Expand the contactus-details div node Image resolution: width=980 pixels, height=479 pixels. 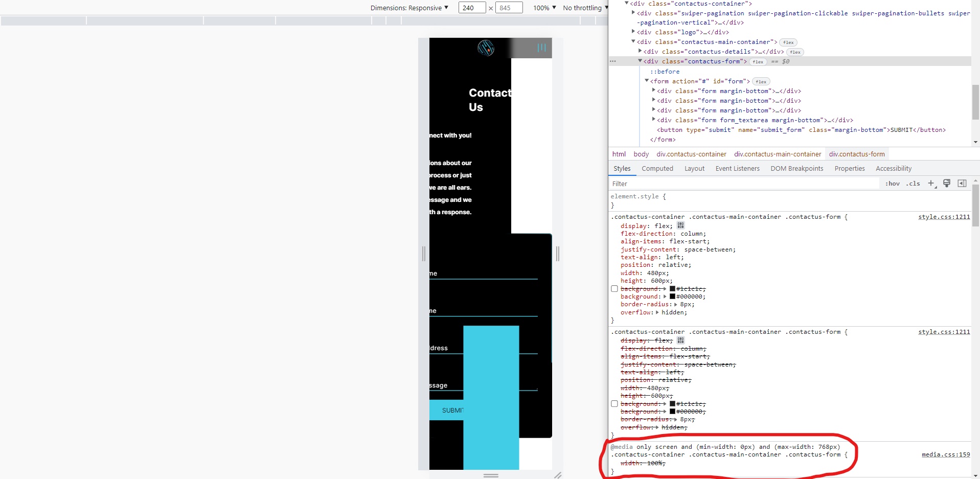640,51
